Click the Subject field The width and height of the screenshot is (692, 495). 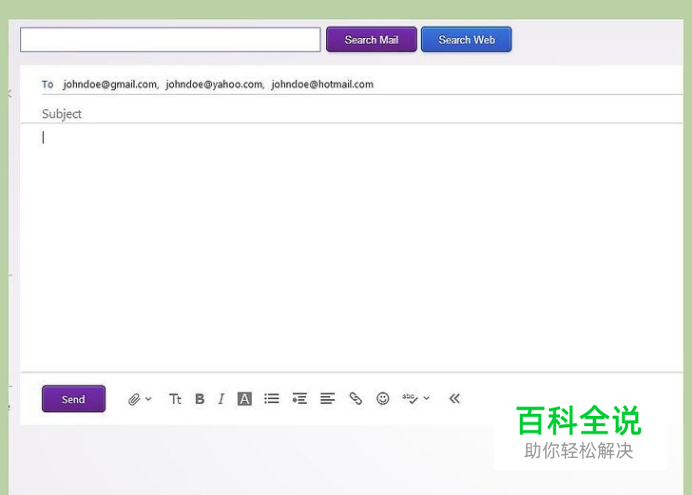362,114
